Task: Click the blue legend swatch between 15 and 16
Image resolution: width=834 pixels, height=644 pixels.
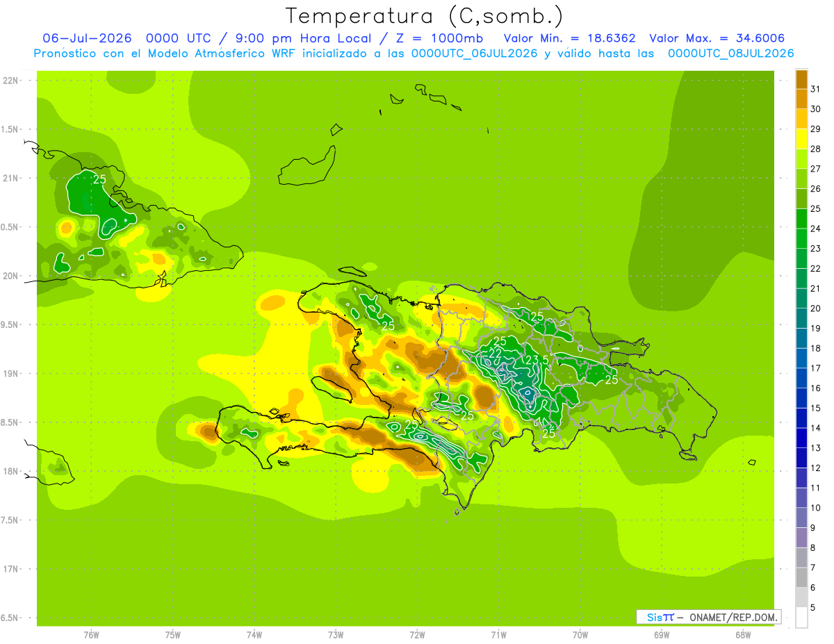Action: 801,399
